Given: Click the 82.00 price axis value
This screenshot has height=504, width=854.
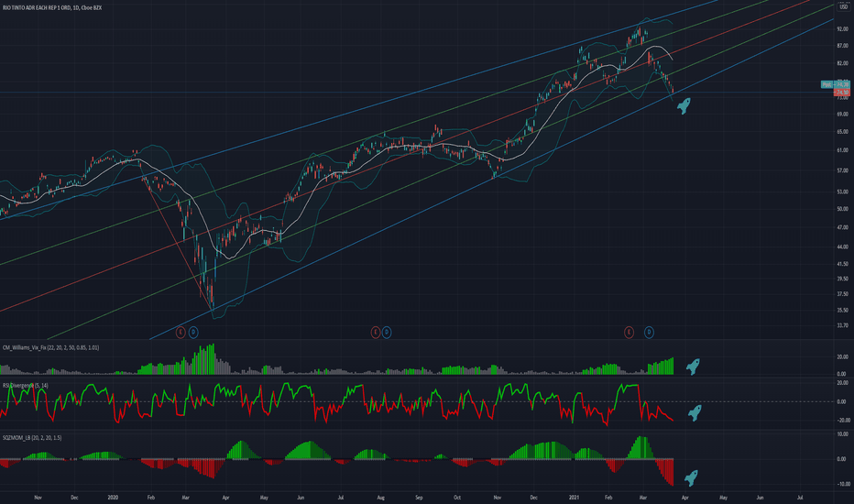Looking at the screenshot, I should (x=843, y=63).
